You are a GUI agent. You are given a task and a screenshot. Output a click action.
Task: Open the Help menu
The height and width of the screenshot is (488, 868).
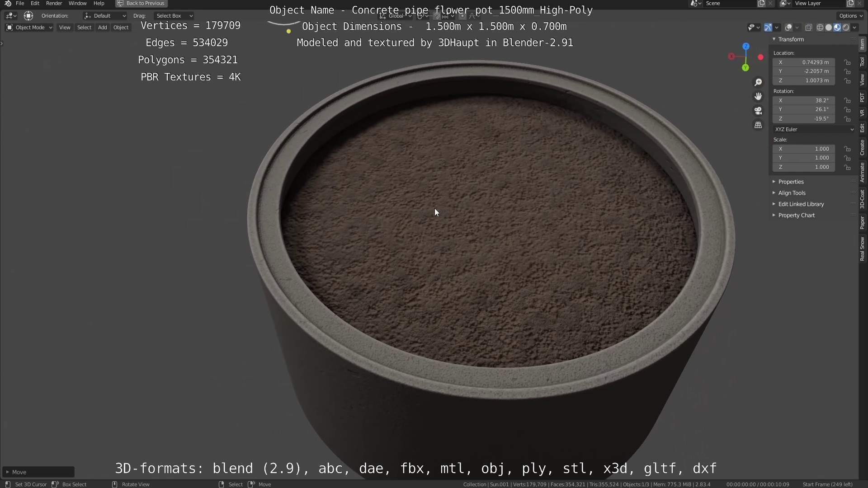tap(99, 3)
